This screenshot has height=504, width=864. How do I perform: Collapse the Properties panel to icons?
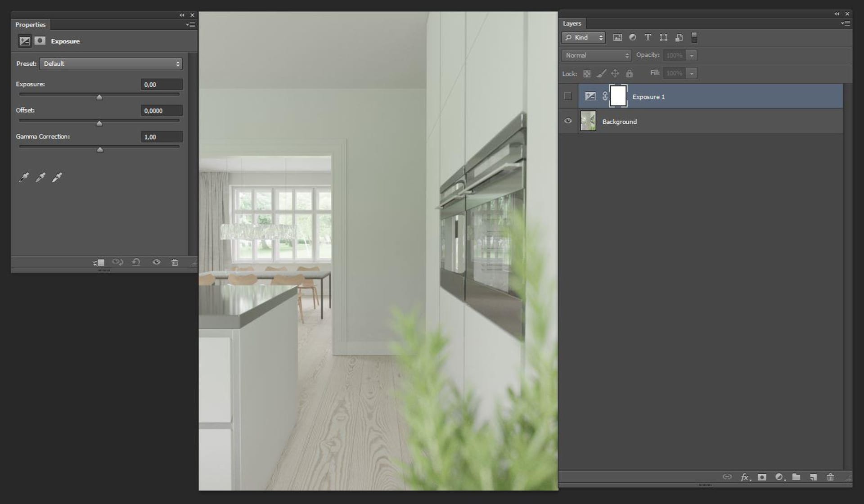pos(182,15)
